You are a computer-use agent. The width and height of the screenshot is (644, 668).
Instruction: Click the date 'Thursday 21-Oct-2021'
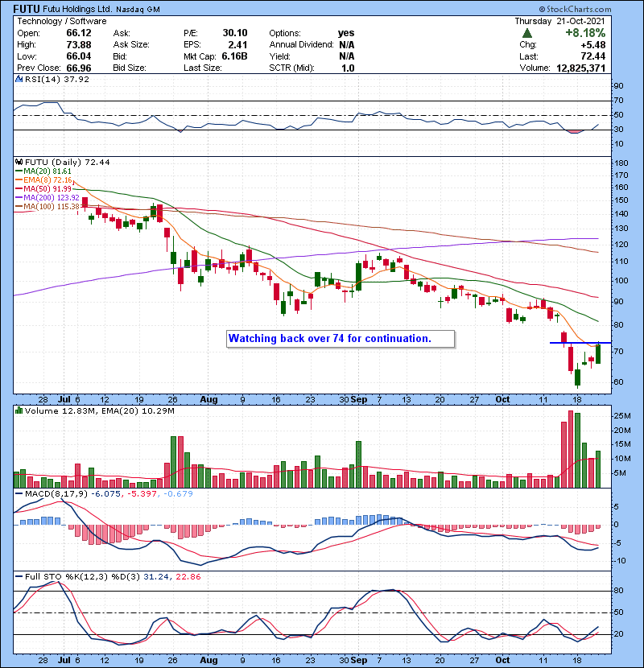pos(559,21)
